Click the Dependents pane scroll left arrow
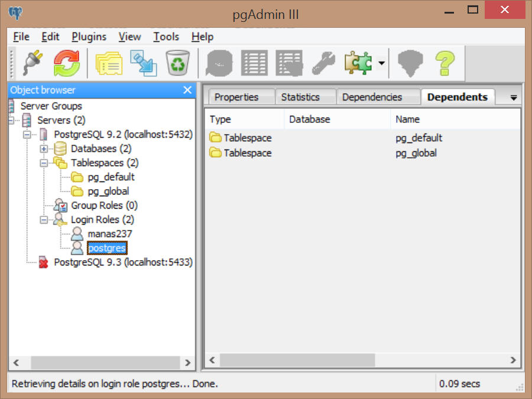Screen dimensions: 532x399 pos(212,360)
